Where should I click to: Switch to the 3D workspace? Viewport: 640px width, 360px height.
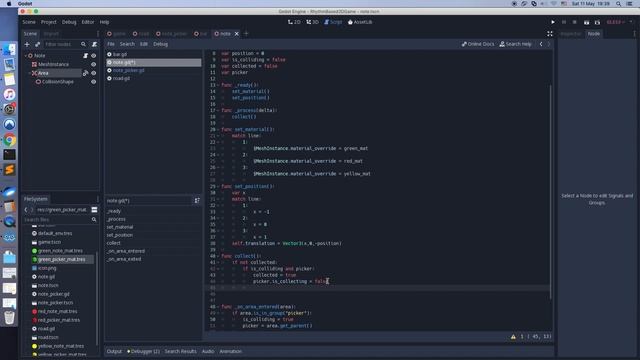point(312,22)
